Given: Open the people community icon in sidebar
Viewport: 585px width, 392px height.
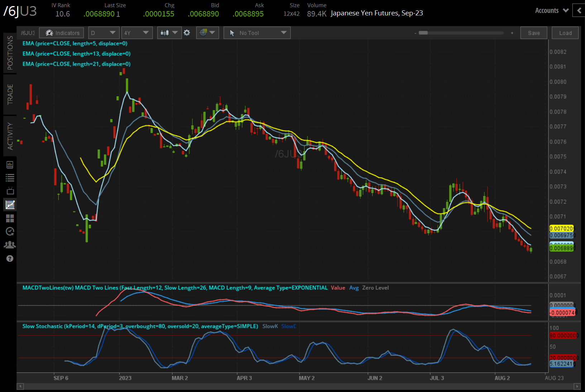Looking at the screenshot, I should tap(10, 245).
